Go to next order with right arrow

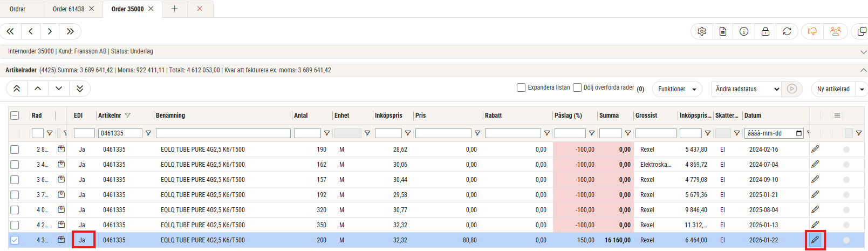click(50, 31)
